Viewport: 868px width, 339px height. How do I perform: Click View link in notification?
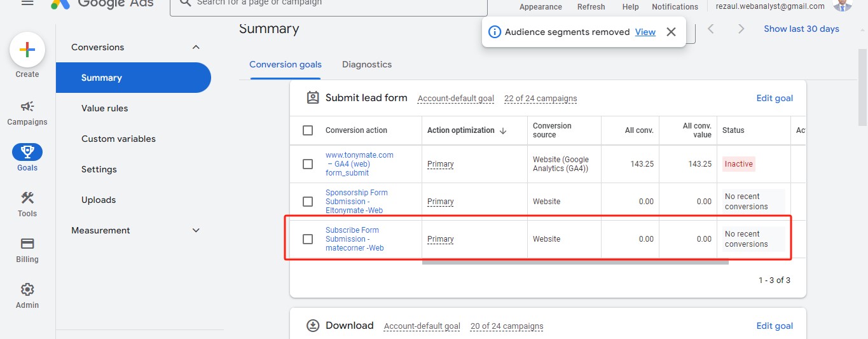tap(645, 32)
